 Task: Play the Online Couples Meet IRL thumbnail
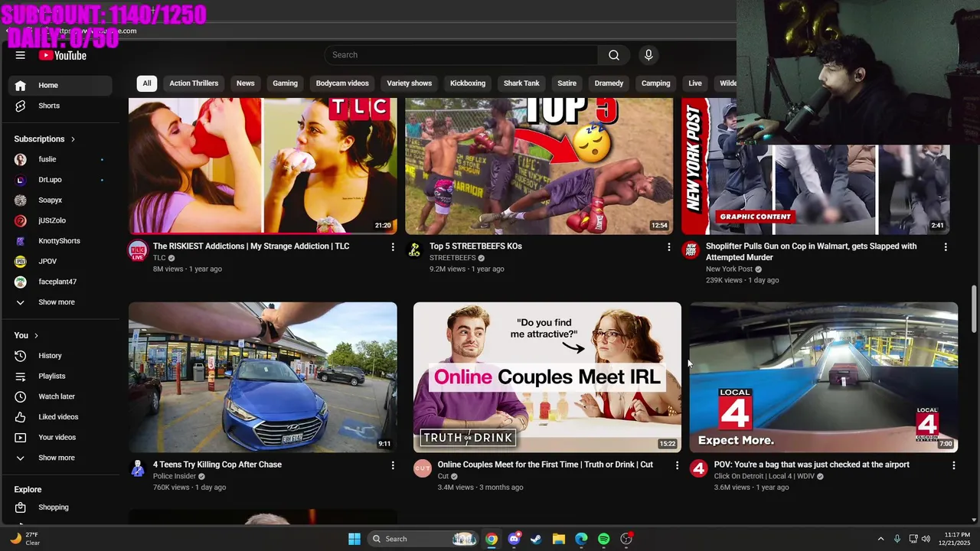pyautogui.click(x=547, y=377)
